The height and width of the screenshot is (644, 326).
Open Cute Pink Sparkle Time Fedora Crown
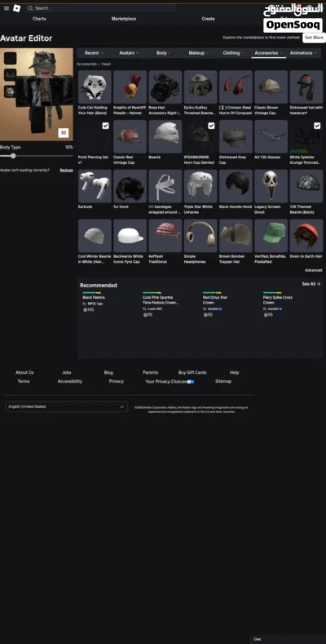pyautogui.click(x=161, y=300)
